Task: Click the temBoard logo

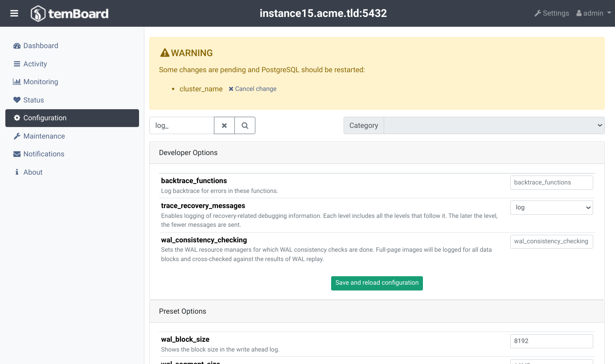Action: tap(70, 13)
